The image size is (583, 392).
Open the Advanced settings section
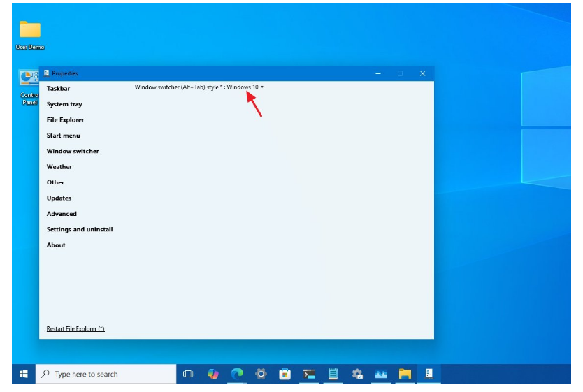(62, 214)
